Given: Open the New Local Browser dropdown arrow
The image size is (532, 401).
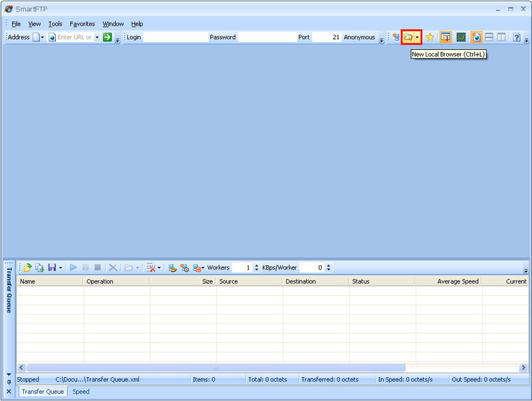Looking at the screenshot, I should [x=417, y=37].
